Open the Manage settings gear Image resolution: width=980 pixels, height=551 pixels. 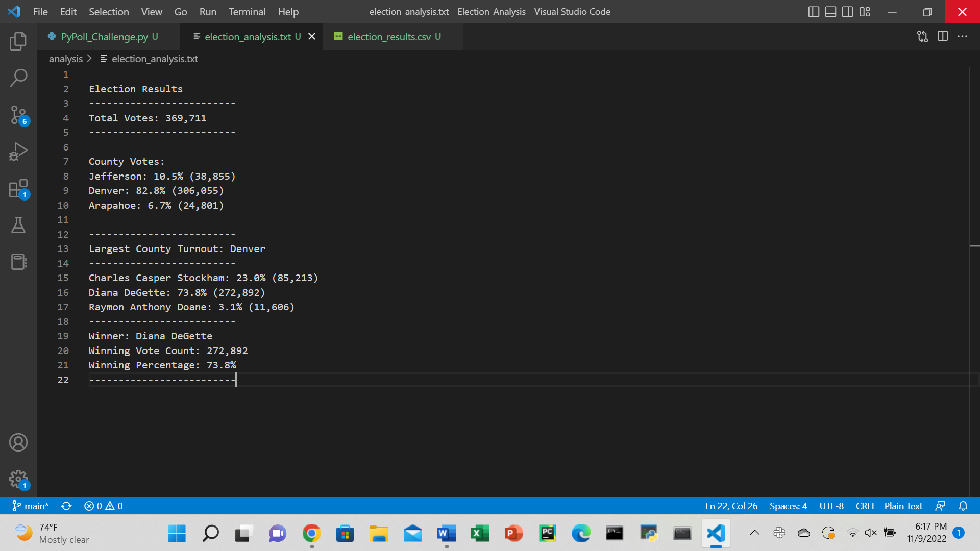tap(18, 480)
